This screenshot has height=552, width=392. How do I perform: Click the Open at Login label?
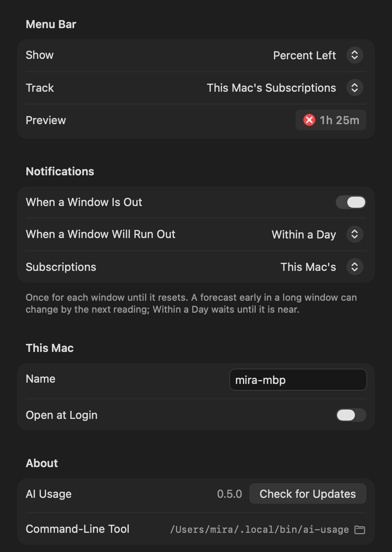(62, 415)
